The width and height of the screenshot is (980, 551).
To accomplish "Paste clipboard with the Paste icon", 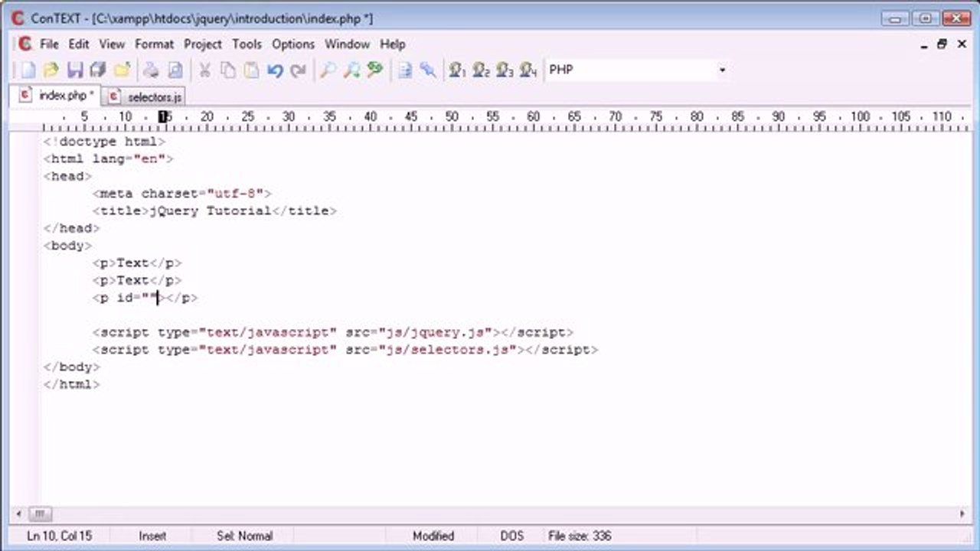I will 251,70.
